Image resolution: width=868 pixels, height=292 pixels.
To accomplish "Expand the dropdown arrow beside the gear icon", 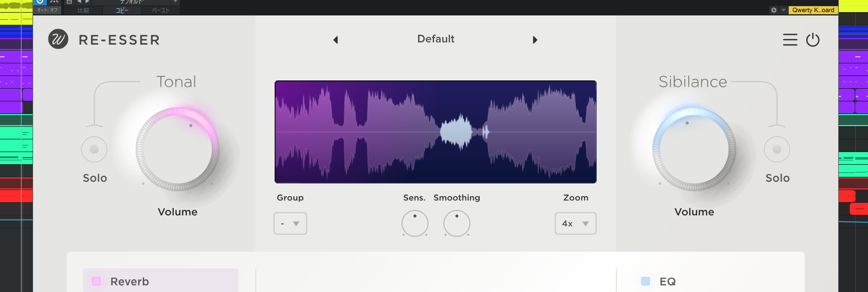I will 783,10.
